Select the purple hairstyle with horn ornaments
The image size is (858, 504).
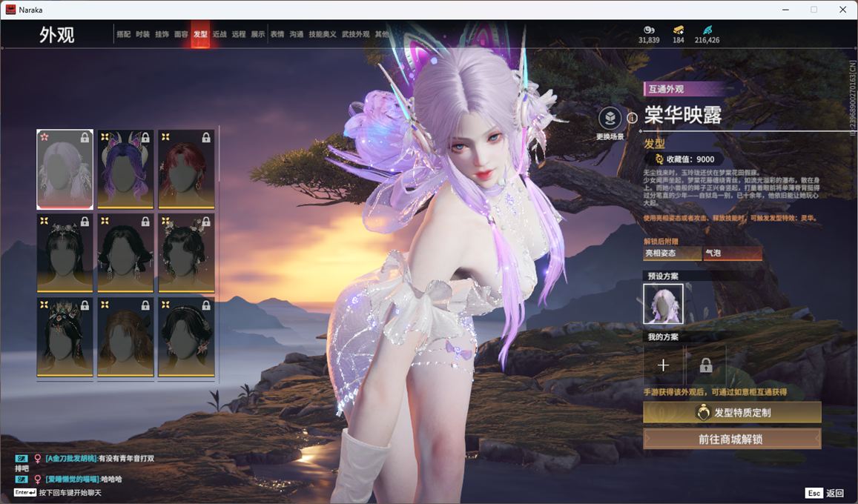125,170
